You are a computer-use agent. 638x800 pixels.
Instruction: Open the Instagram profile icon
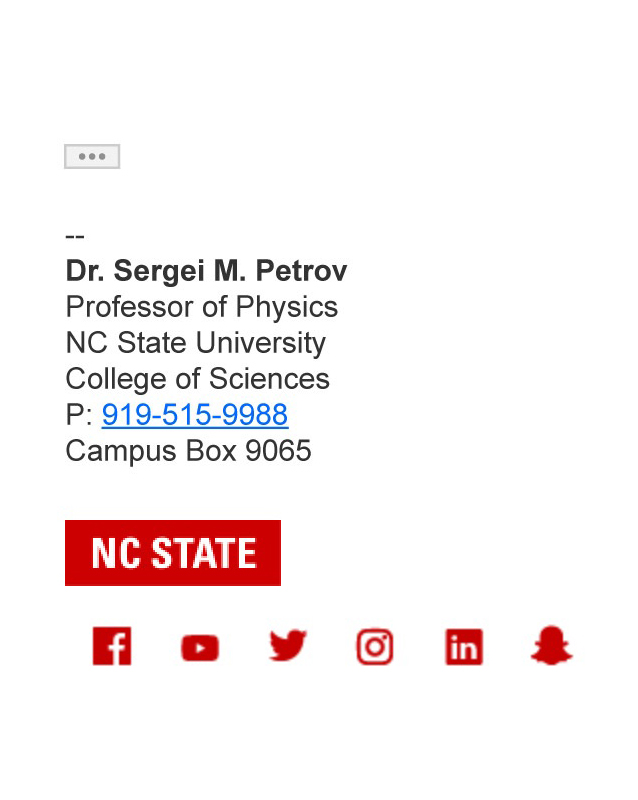click(374, 646)
